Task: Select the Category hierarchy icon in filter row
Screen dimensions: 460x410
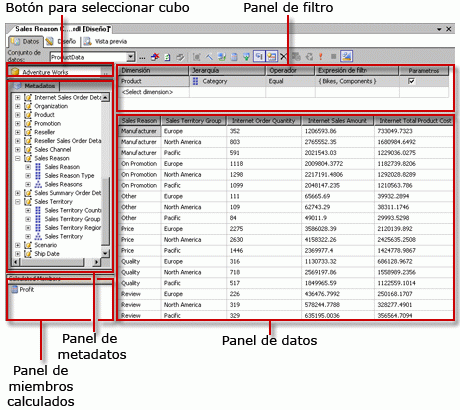Action: coord(196,81)
